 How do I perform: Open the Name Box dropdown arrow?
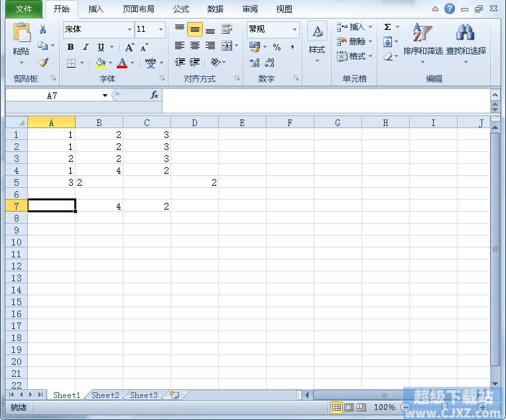coord(105,96)
